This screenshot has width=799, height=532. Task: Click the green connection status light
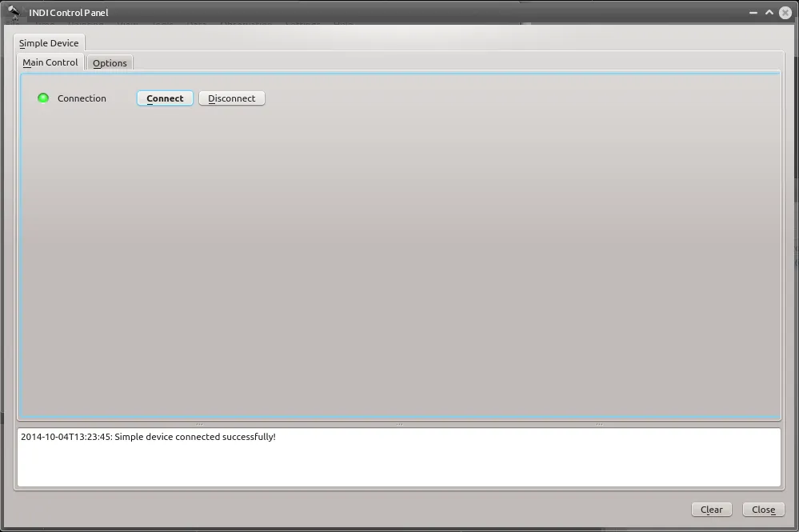tap(43, 98)
